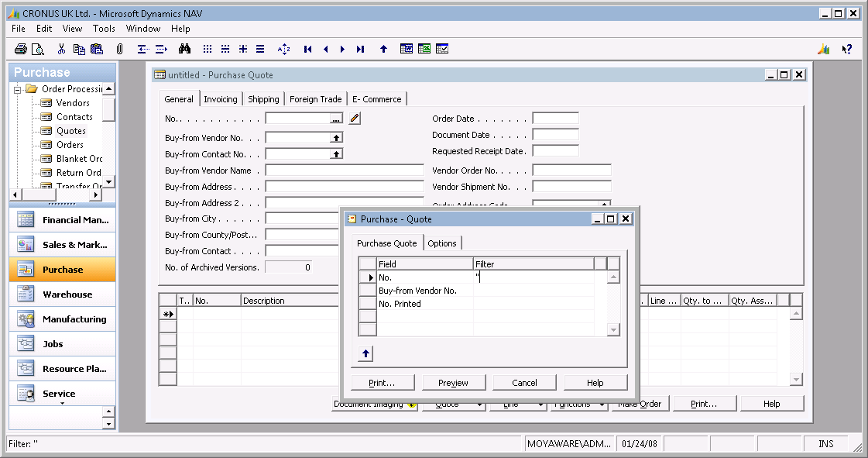
Task: Click the Service navigation icon
Action: [x=26, y=394]
